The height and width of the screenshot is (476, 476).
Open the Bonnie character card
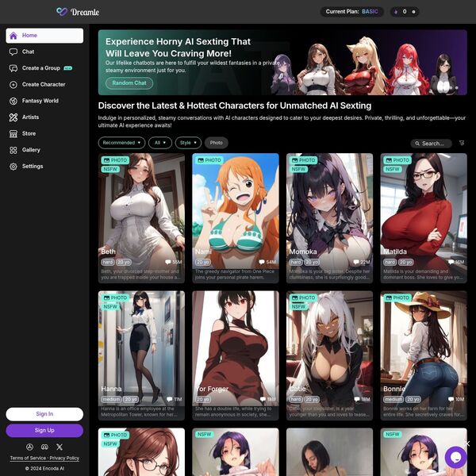[424, 355]
